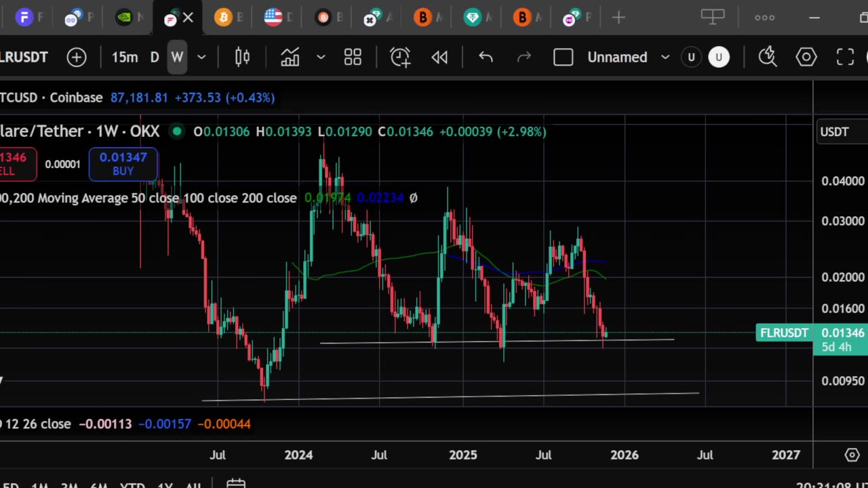Image resolution: width=868 pixels, height=488 pixels.
Task: Click the orange -0.00044 MACD value
Action: pyautogui.click(x=224, y=424)
